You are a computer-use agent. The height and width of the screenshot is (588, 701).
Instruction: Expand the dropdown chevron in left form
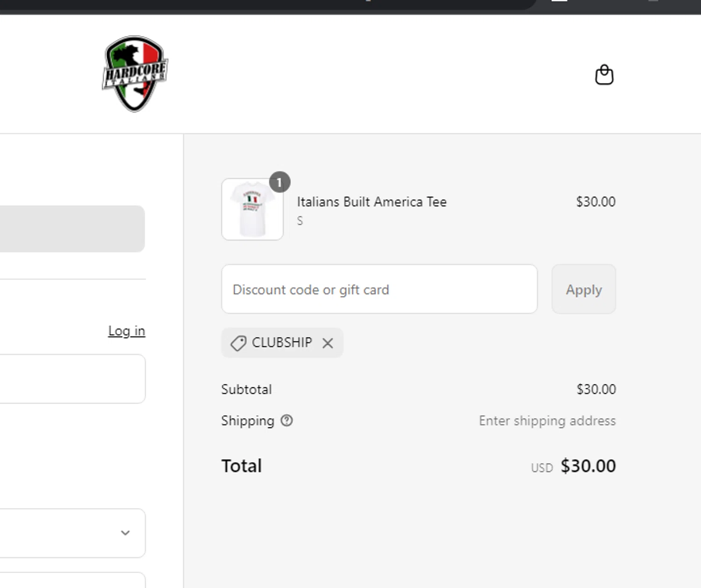125,533
